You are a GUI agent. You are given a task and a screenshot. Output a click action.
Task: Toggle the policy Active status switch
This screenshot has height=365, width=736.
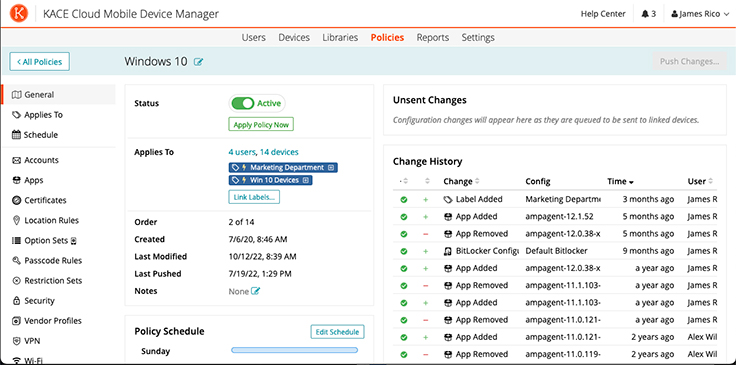pos(243,103)
